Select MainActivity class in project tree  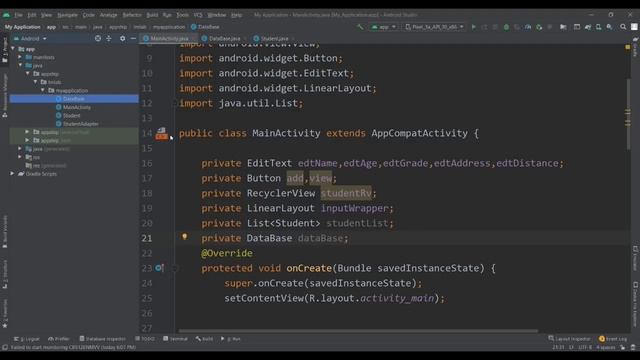(77, 107)
